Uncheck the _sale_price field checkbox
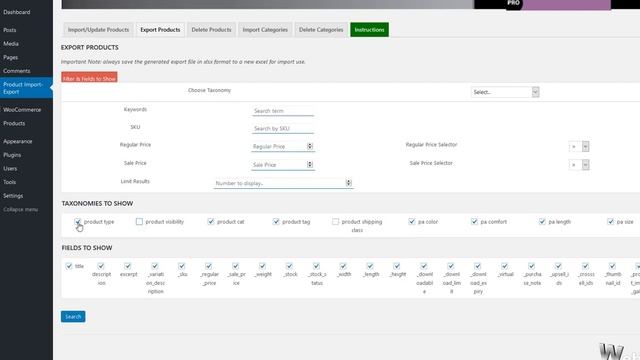Viewport: 640px width, 360px height. click(236, 266)
